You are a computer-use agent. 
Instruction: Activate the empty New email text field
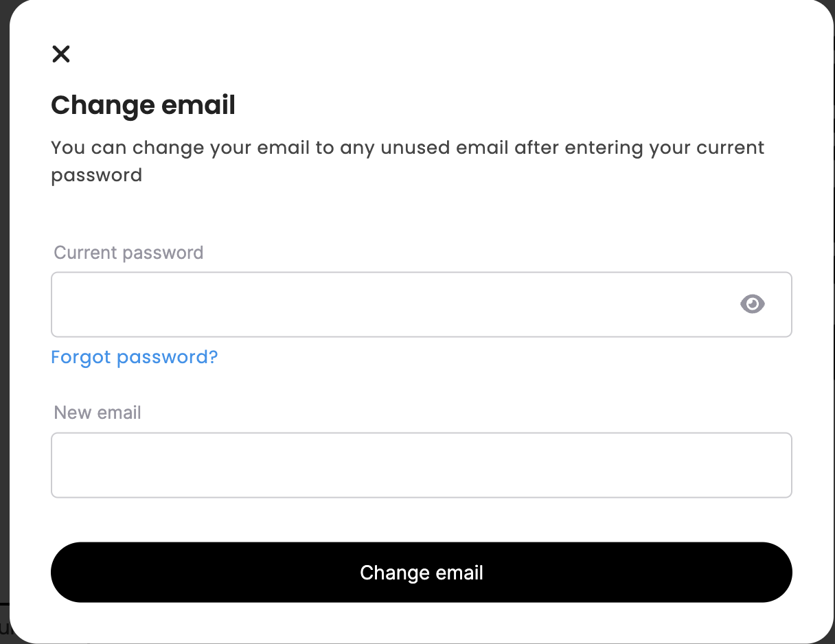point(422,465)
